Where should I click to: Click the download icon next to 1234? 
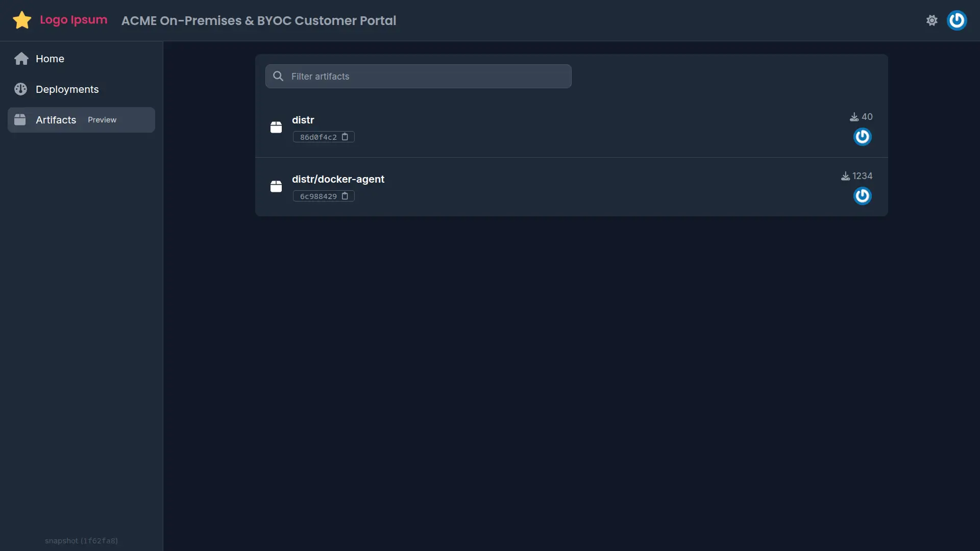(845, 176)
